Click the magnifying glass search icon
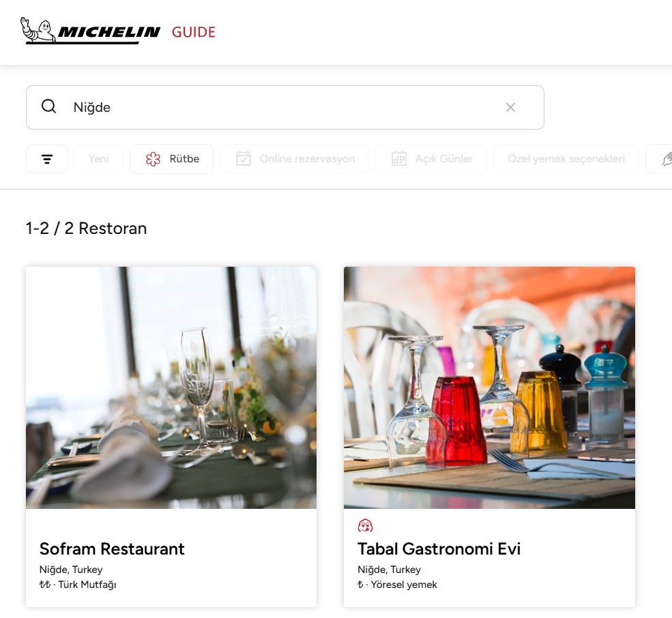This screenshot has height=618, width=672. [x=49, y=106]
